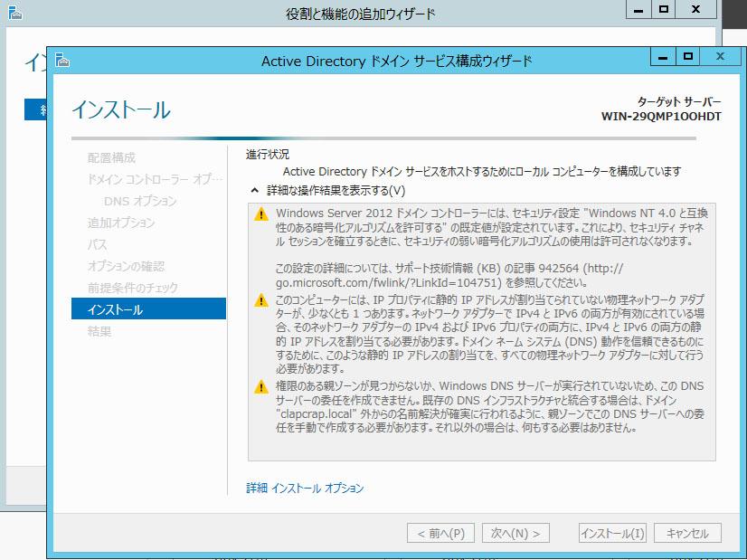Select highlighted インストール step
The image size is (747, 560).
point(148,308)
